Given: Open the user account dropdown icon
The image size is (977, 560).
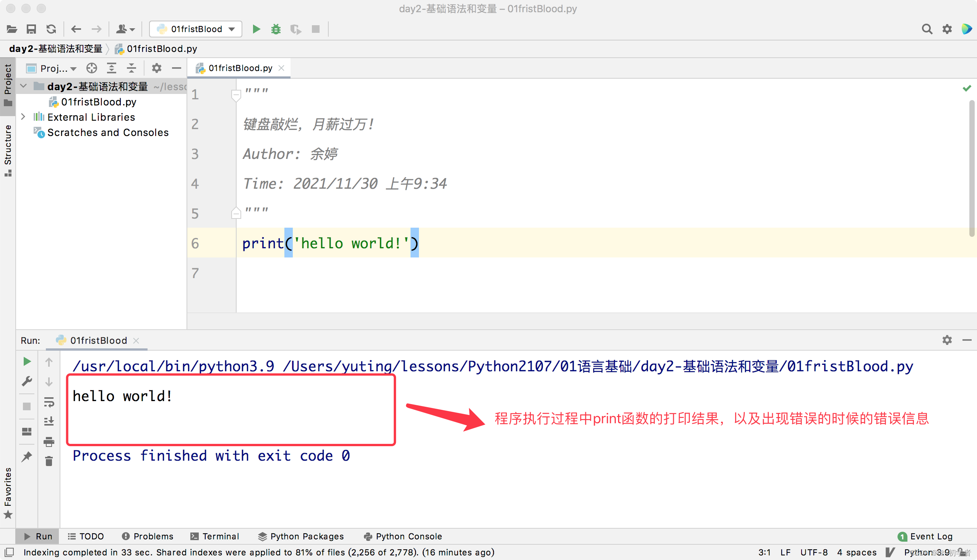Looking at the screenshot, I should pyautogui.click(x=125, y=29).
